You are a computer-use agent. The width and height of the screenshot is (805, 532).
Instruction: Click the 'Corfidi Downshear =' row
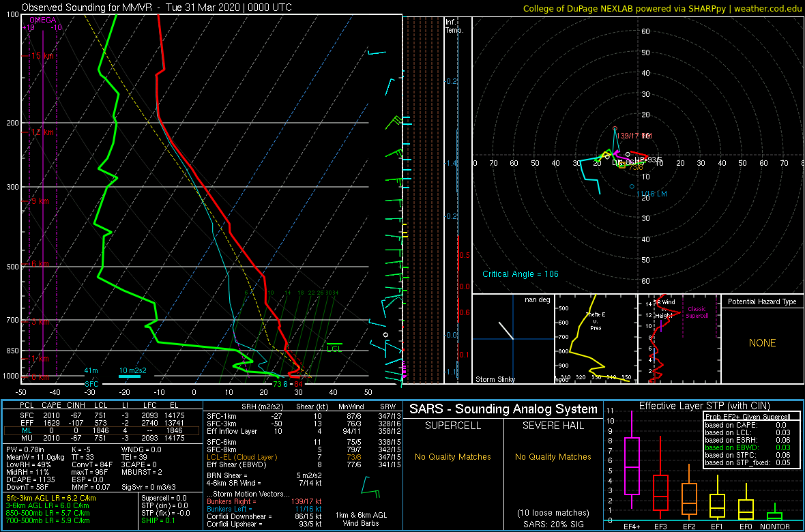pyautogui.click(x=265, y=516)
